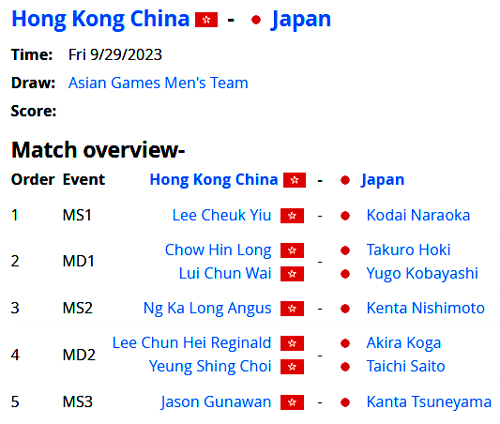Open Kodai Naraoka's player profile
The height and width of the screenshot is (424, 500).
point(418,215)
